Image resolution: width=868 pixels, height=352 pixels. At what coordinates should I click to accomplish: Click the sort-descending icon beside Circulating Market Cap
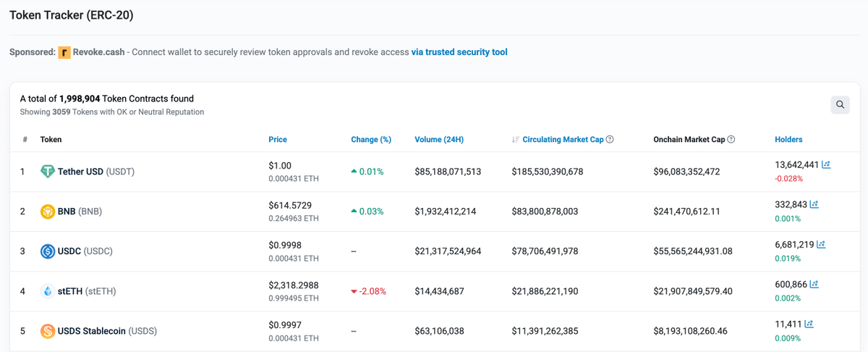516,139
